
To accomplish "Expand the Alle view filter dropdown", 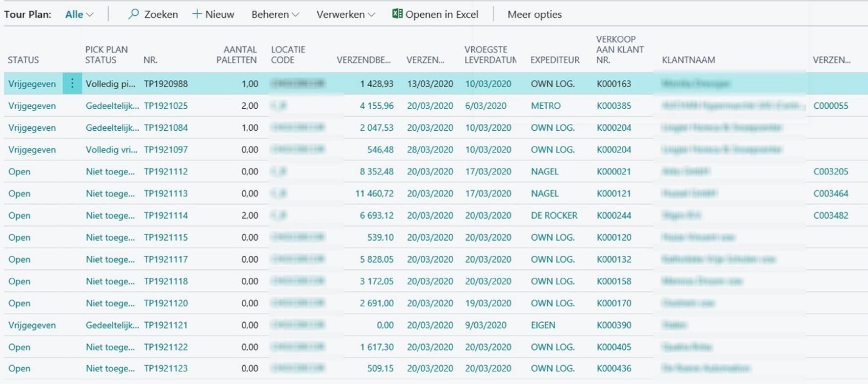I will tap(79, 15).
